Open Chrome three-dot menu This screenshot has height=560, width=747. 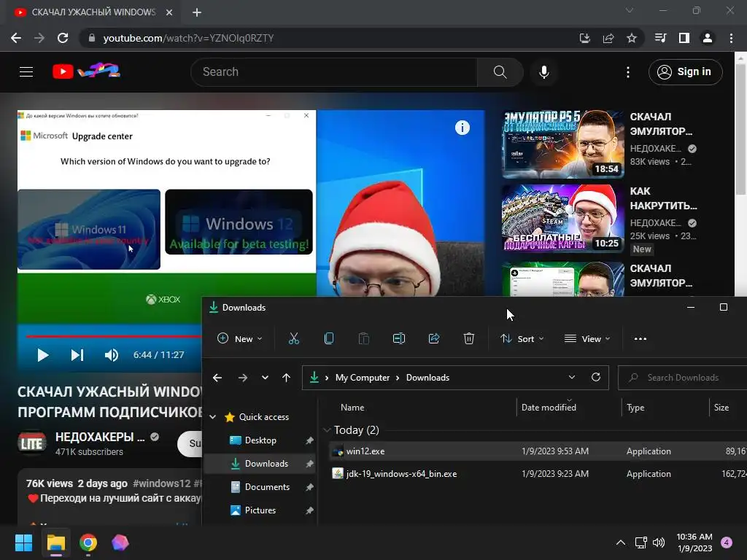(x=731, y=38)
